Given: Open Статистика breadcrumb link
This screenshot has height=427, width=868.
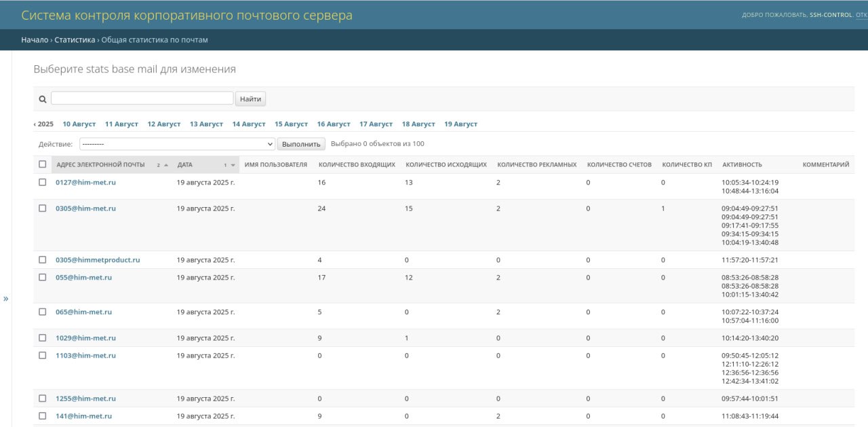Looking at the screenshot, I should point(75,40).
